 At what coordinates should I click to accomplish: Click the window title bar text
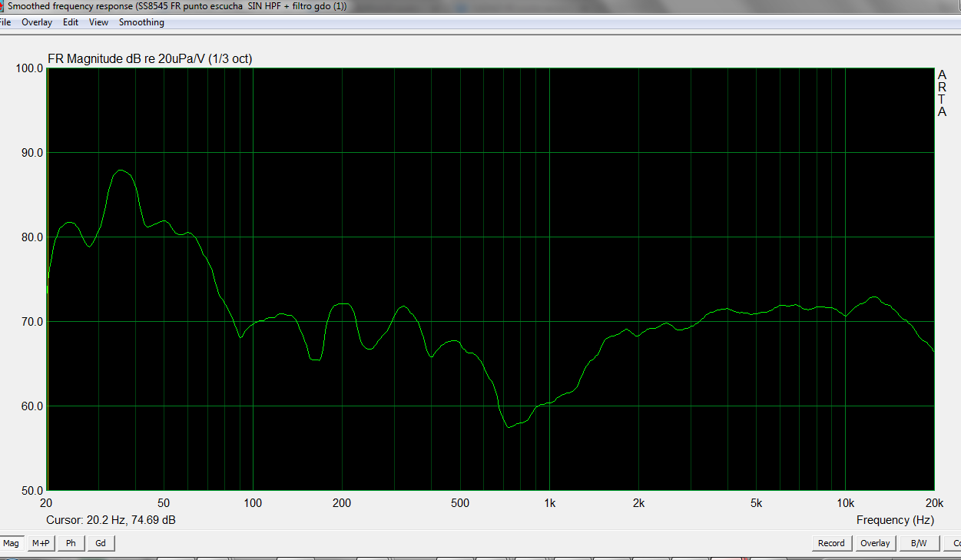coord(177,6)
